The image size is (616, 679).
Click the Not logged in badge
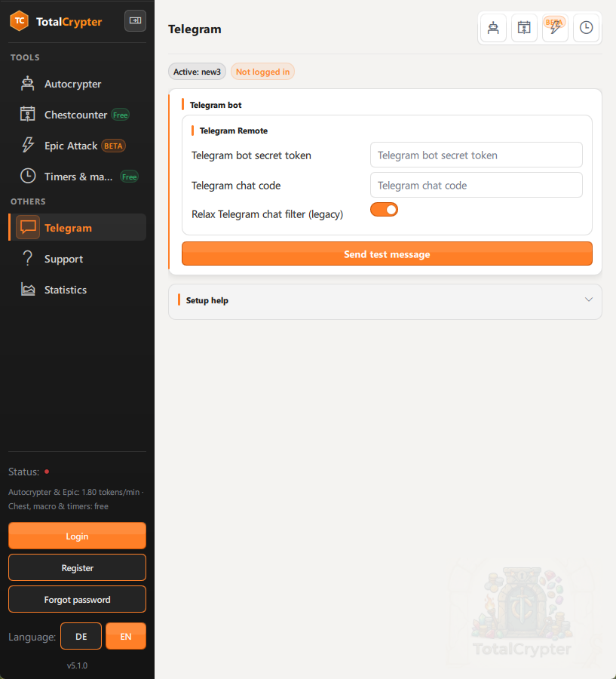tap(263, 72)
